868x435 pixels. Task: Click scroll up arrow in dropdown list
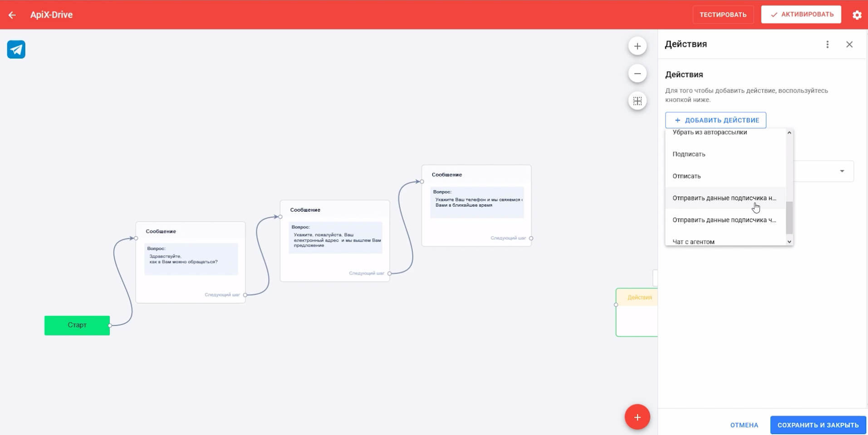(789, 133)
